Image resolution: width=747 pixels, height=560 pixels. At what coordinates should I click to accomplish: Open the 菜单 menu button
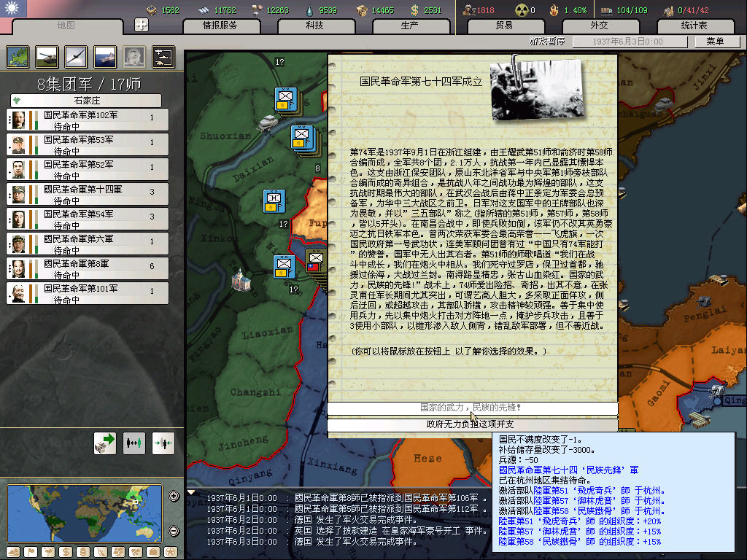[x=714, y=42]
